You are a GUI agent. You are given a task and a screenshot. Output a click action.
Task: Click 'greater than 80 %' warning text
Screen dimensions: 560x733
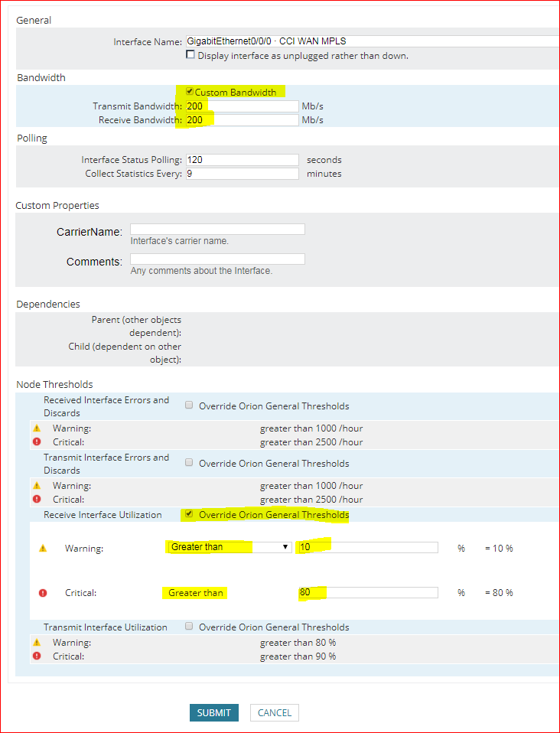click(298, 643)
